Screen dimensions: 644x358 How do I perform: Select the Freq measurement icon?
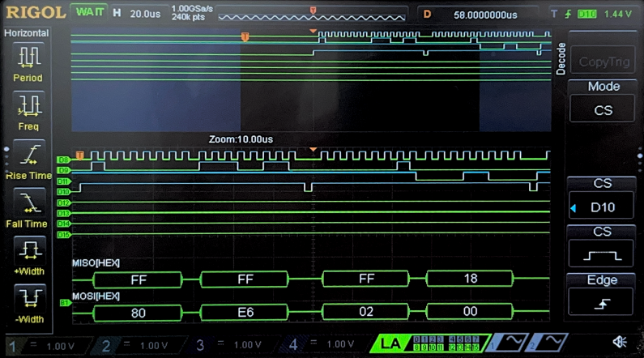tap(28, 112)
